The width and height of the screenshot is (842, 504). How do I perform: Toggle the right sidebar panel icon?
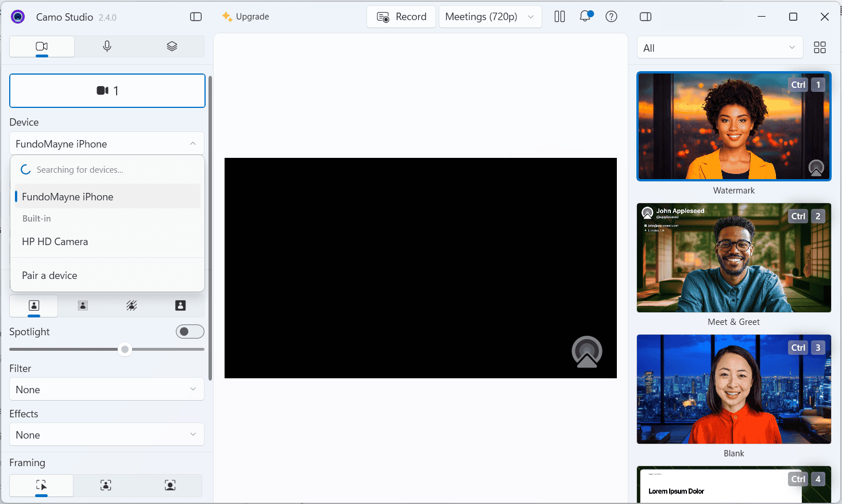click(646, 17)
